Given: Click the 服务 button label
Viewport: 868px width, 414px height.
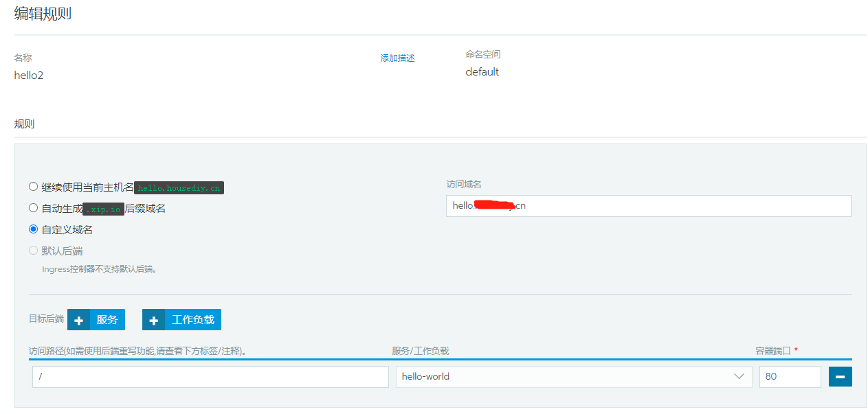Looking at the screenshot, I should 107,320.
